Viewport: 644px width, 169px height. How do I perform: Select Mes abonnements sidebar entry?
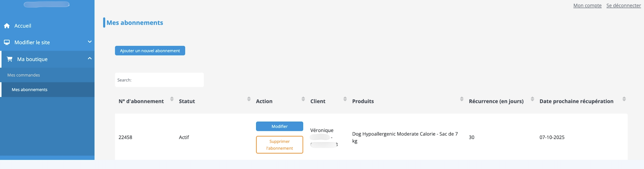[29, 90]
